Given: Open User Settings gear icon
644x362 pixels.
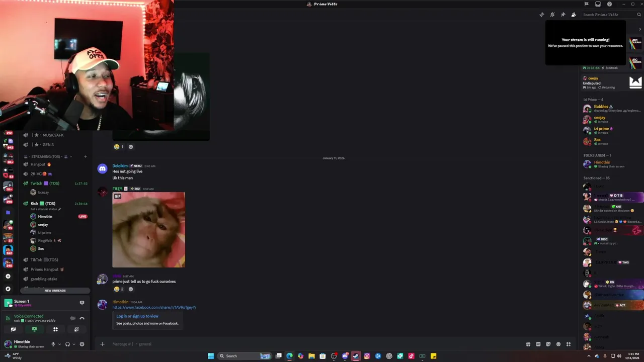Looking at the screenshot, I should tap(82, 344).
